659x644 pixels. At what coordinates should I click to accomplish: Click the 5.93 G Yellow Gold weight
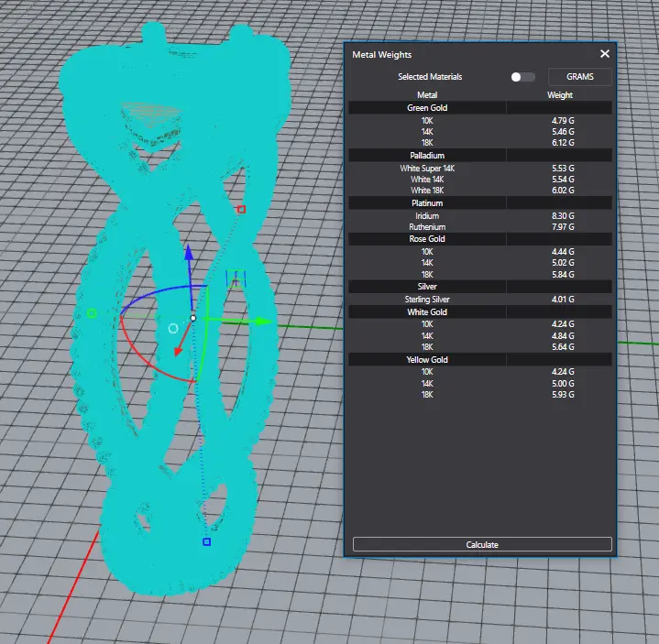pos(563,394)
